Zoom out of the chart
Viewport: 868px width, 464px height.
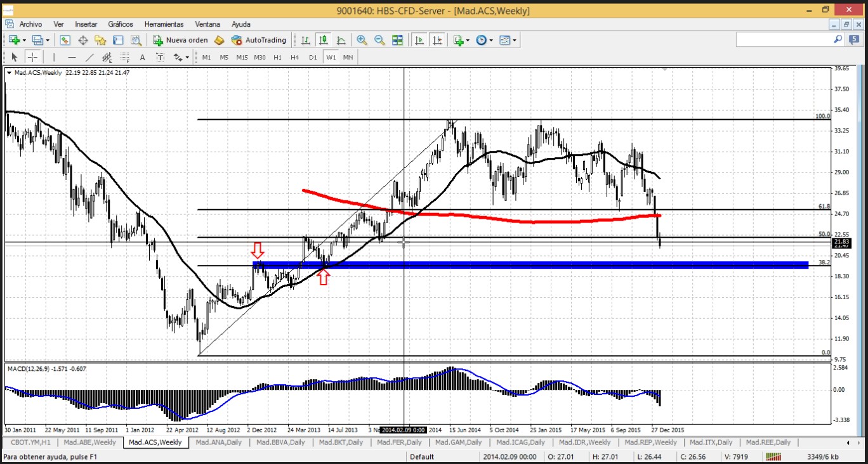(379, 40)
